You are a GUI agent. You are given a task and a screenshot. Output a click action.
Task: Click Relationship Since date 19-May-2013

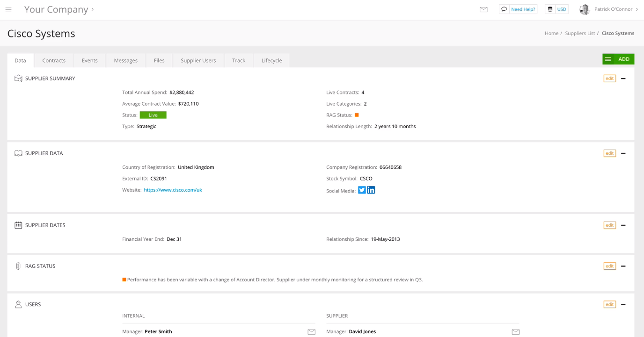point(385,239)
